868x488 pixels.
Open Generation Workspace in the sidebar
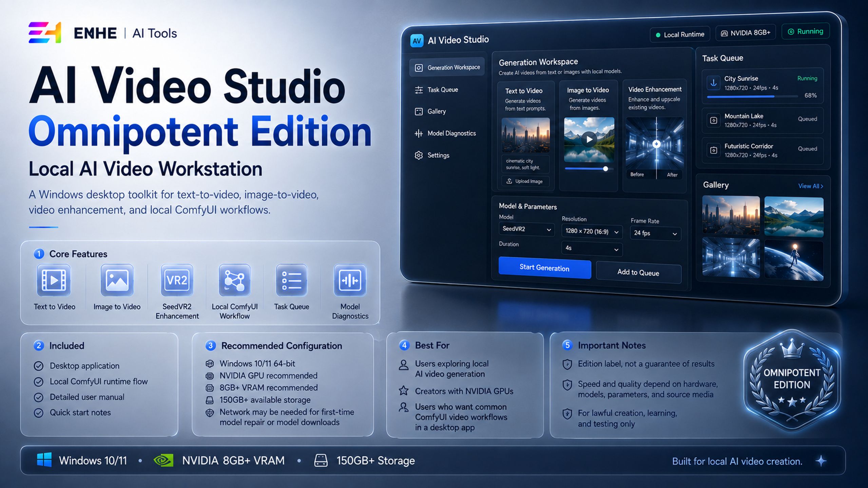click(447, 67)
